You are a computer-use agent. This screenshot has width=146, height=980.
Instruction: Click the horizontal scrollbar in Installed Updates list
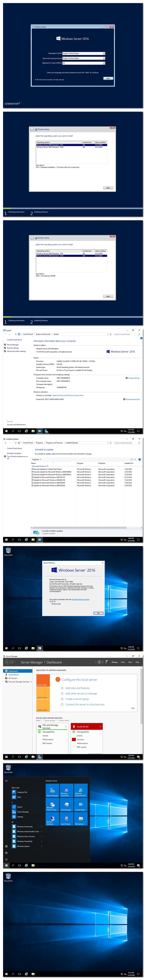[79, 528]
